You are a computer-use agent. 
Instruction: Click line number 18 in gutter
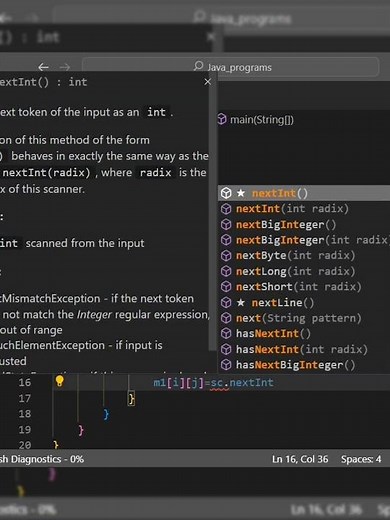point(25,414)
